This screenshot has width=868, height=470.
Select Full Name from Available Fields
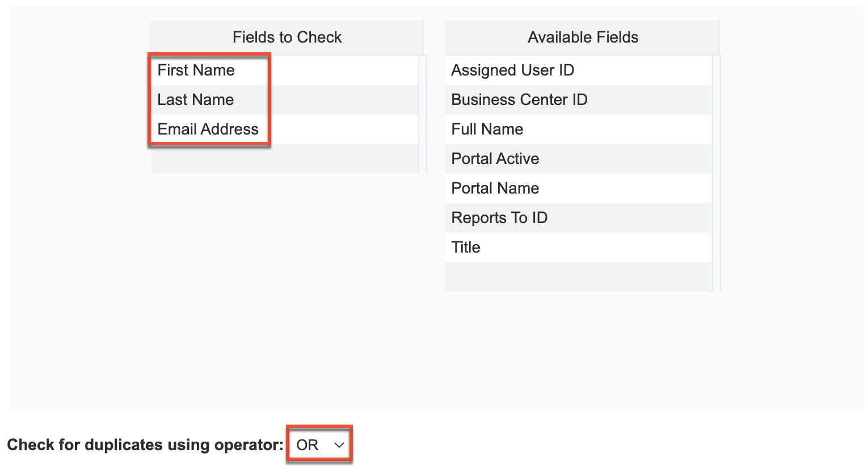(x=487, y=129)
